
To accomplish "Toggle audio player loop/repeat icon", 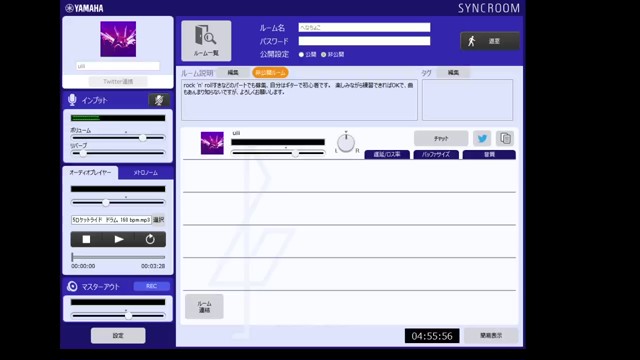I will pos(150,239).
